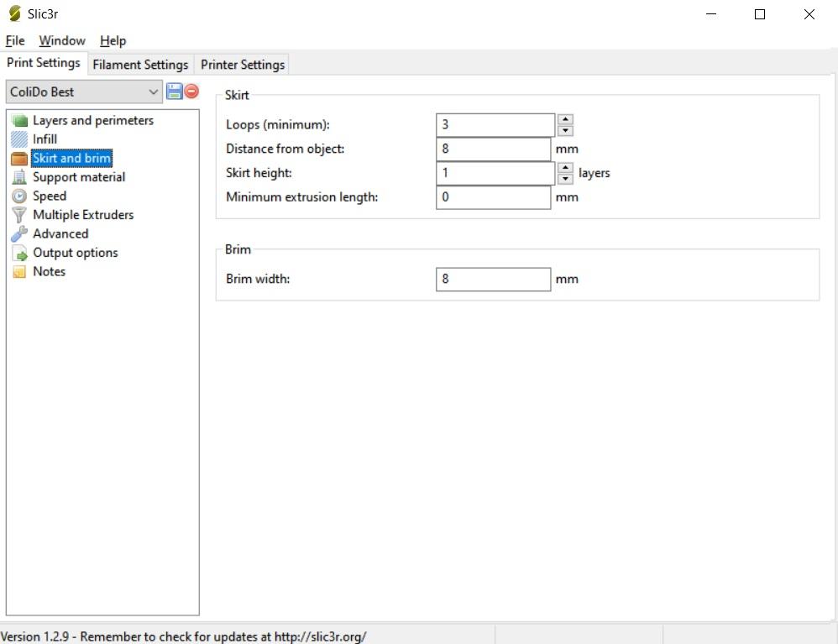Viewport: 838px width, 644px height.
Task: Click the Layers and perimeters icon
Action: point(19,121)
